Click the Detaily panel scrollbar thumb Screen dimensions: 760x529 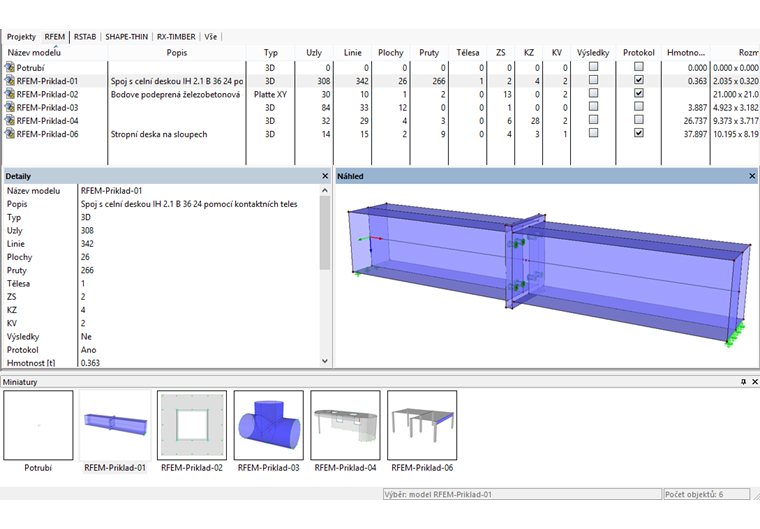click(325, 233)
